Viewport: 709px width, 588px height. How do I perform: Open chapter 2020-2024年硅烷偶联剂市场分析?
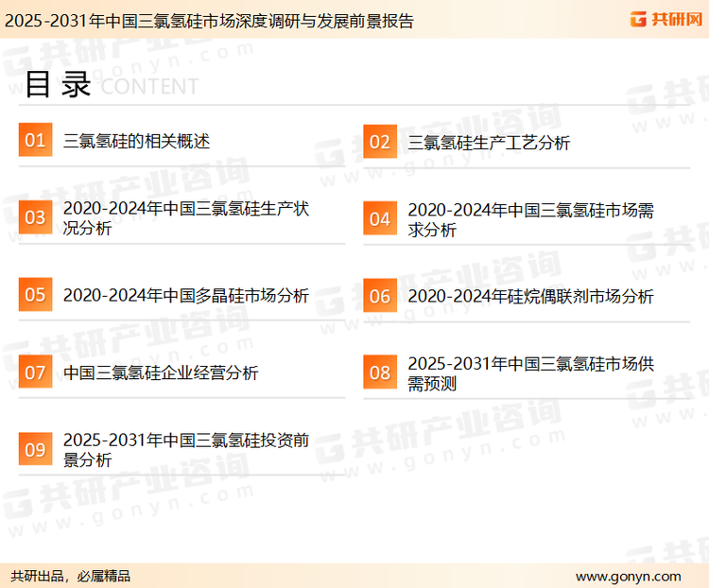click(531, 297)
